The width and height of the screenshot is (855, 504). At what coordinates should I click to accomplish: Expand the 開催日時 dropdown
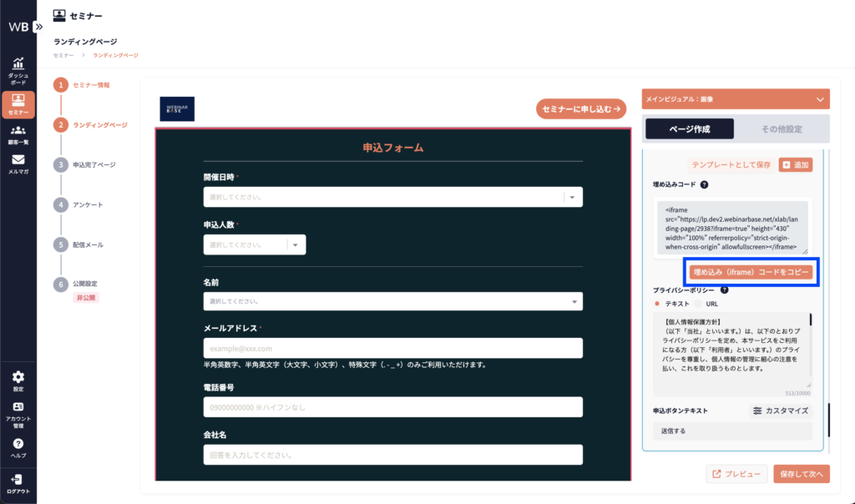pos(572,197)
